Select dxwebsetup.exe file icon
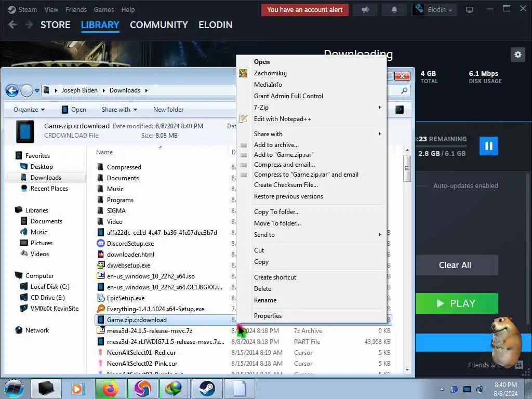This screenshot has height=399, width=532. point(101,265)
